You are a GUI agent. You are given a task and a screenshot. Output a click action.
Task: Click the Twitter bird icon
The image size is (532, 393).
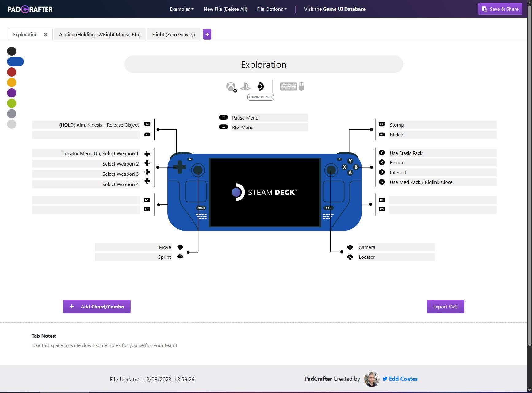tap(385, 379)
